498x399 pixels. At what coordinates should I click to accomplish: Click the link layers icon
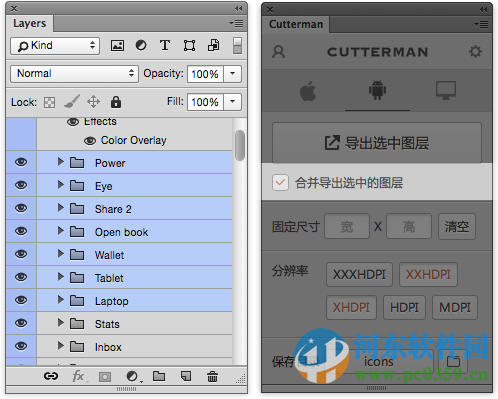point(51,376)
